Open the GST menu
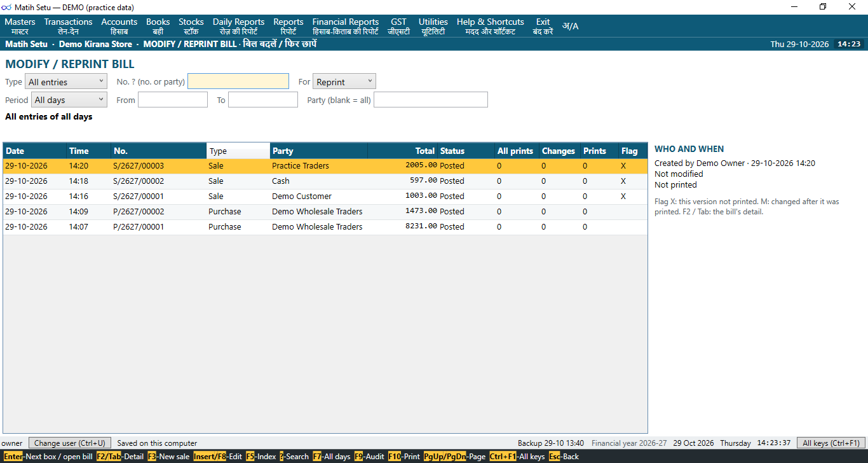The image size is (868, 463). tap(398, 26)
